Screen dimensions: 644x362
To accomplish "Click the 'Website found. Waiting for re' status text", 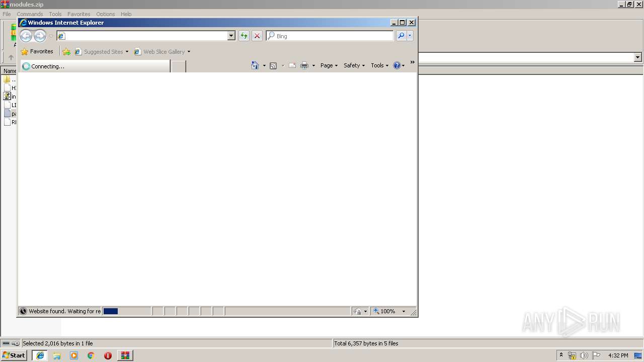I will click(x=64, y=311).
